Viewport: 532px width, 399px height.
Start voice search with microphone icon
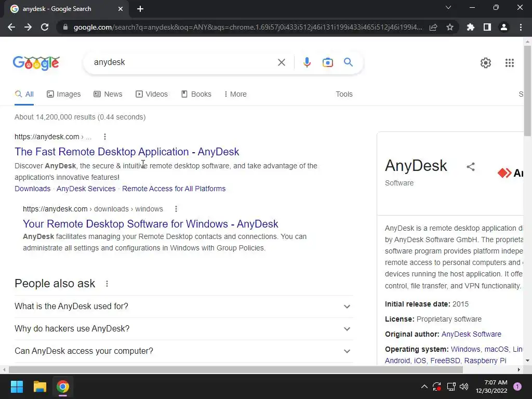(x=307, y=62)
